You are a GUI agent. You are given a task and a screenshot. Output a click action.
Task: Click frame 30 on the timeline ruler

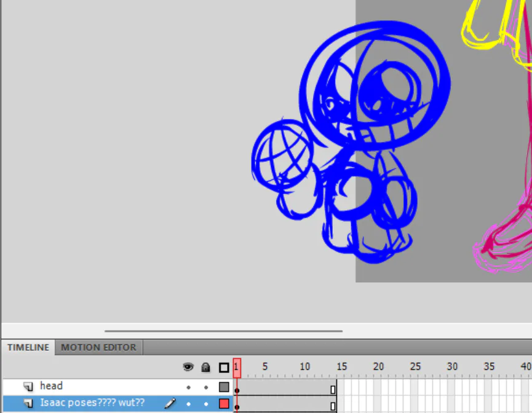[452, 366]
